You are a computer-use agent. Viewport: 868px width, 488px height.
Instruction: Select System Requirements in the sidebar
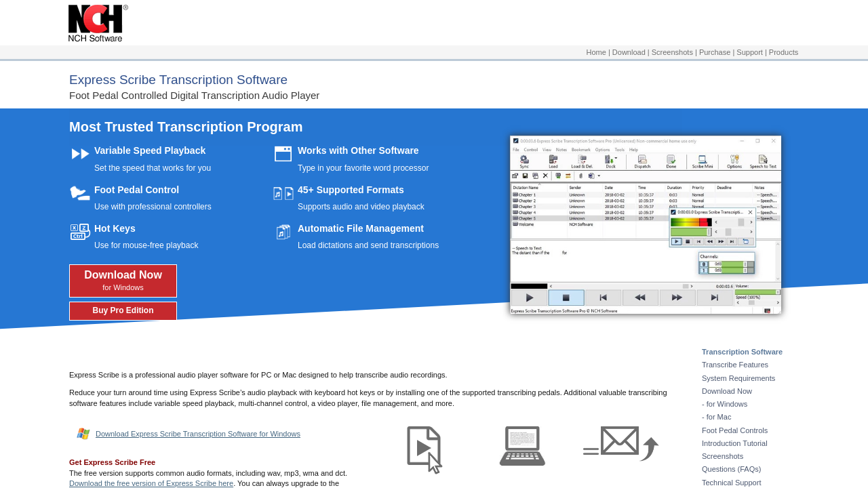(738, 378)
